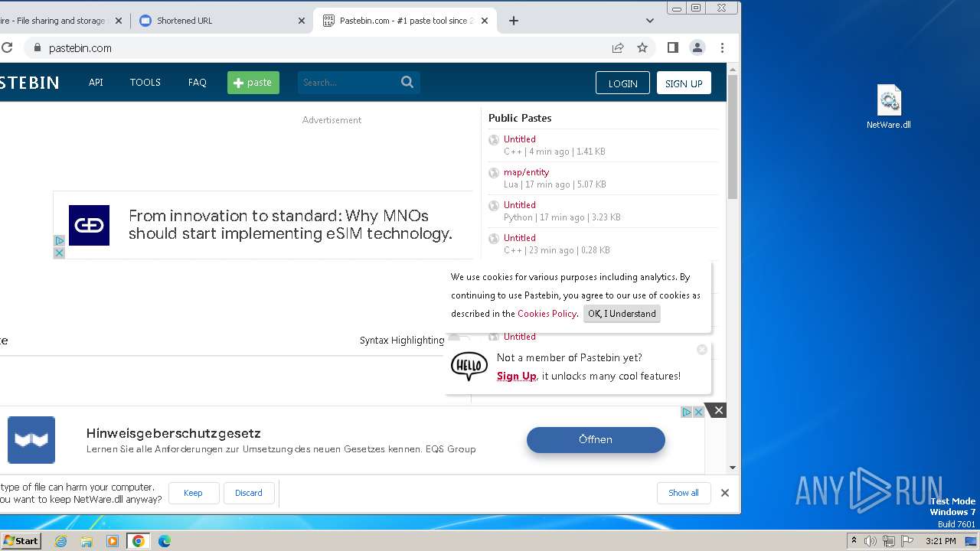Open the TOOLS menu item
The image size is (980, 551).
coord(145,82)
